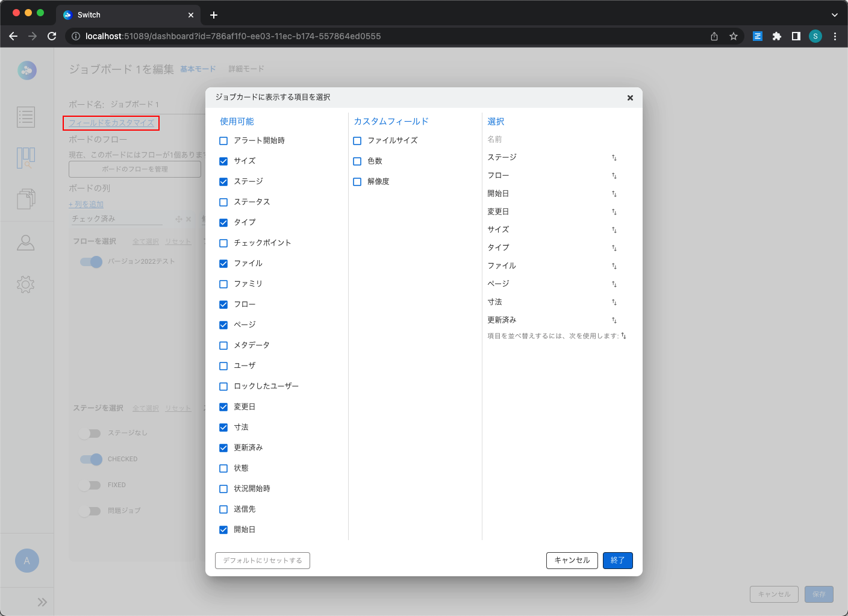Viewport: 848px width, 616px height.
Task: Open users icon in sidebar
Action: [x=26, y=243]
